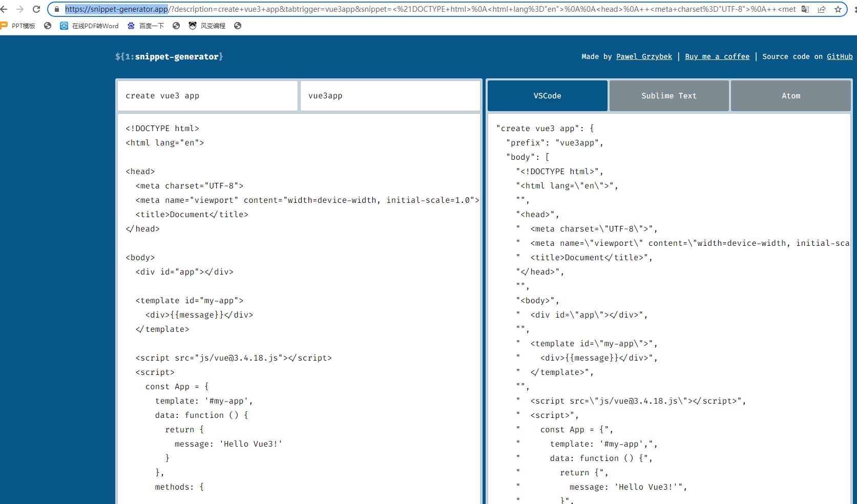Click the '<div id="app"></div>' source line
The width and height of the screenshot is (857, 504).
184,272
